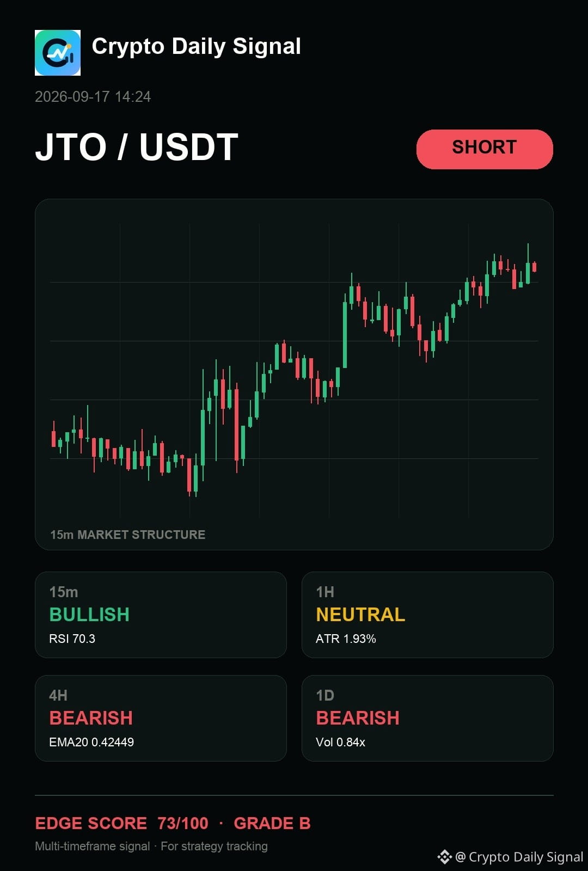Open the 1H NEUTRAL timeframe card
The width and height of the screenshot is (588, 871).
[x=427, y=615]
